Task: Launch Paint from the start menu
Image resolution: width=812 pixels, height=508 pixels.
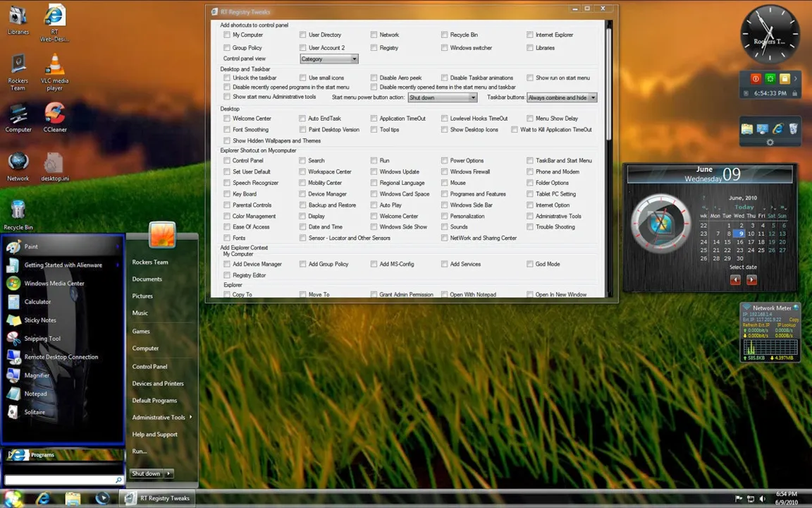Action: [x=63, y=247]
